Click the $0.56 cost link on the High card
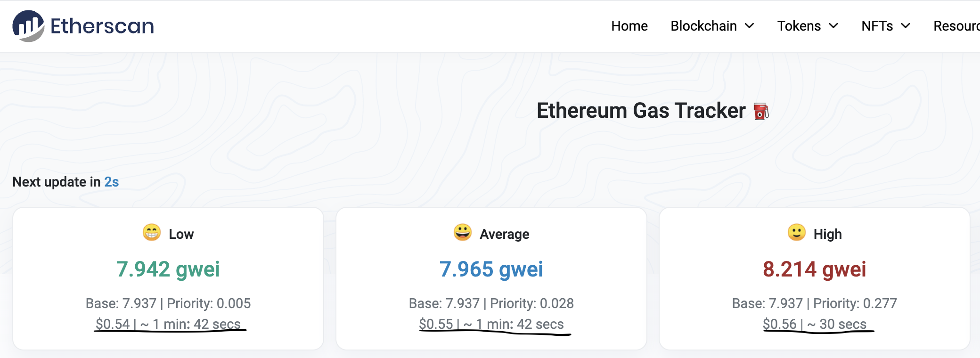The width and height of the screenshot is (980, 358). coord(779,324)
